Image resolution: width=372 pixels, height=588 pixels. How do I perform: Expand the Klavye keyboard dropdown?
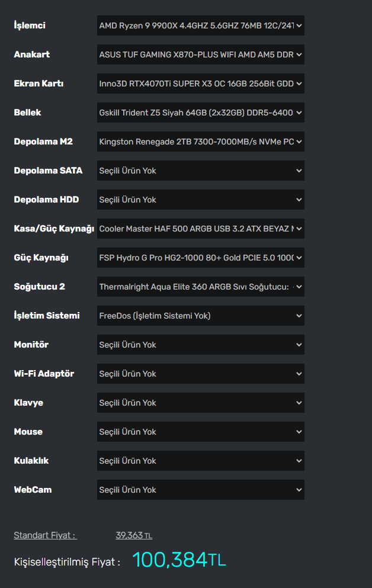click(x=200, y=403)
